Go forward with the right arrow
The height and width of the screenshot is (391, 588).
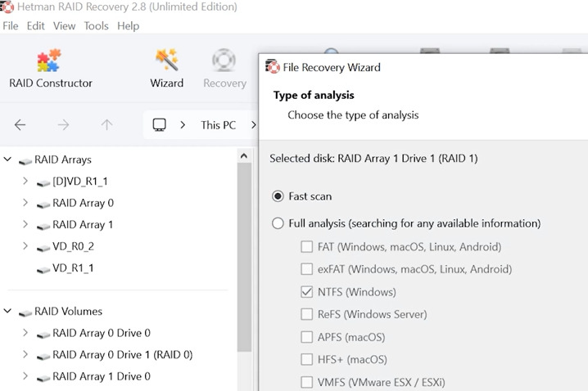[x=63, y=124]
